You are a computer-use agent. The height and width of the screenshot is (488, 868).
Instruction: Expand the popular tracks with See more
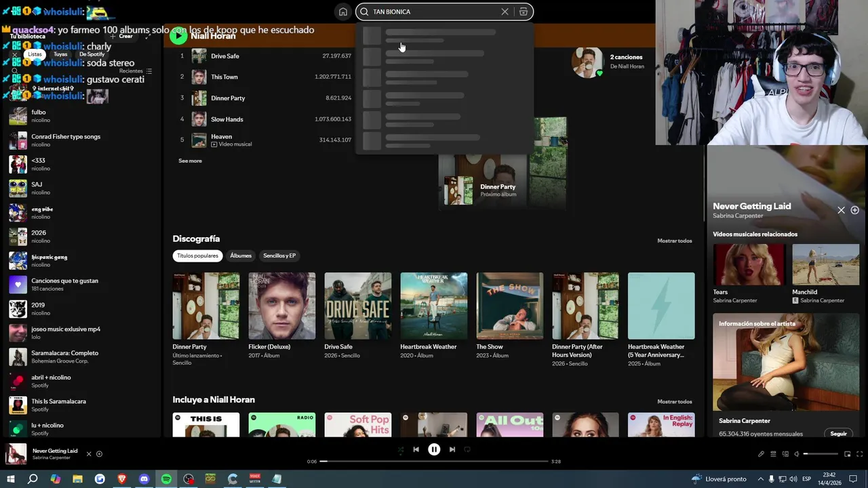pos(190,161)
